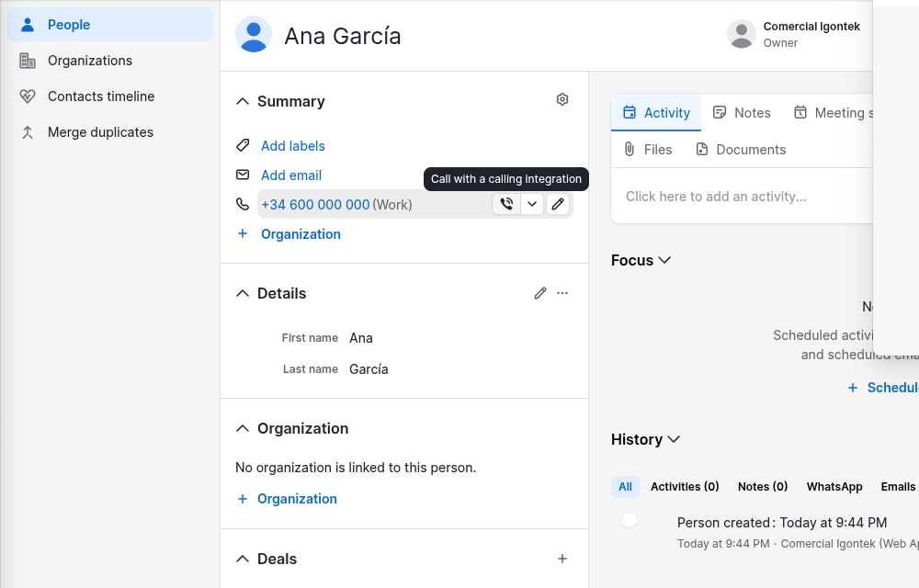Collapse the Details section

click(x=242, y=293)
